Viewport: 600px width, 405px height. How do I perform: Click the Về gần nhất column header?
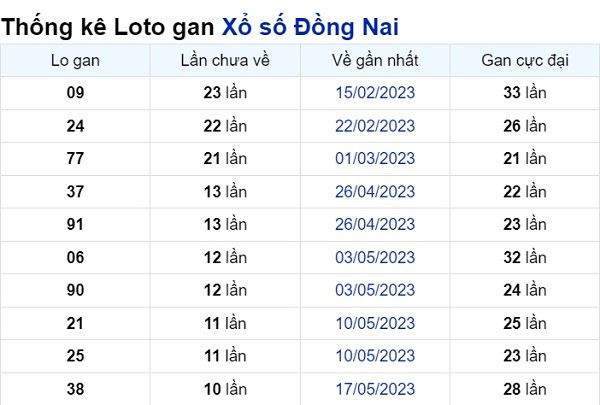tap(375, 60)
